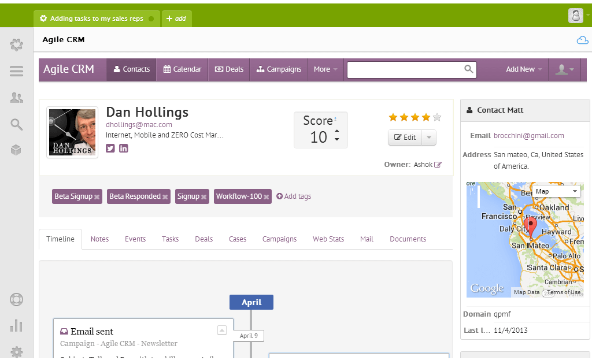The width and height of the screenshot is (592, 364).
Task: Click the person icon beside Contact Matt
Action: (x=469, y=110)
